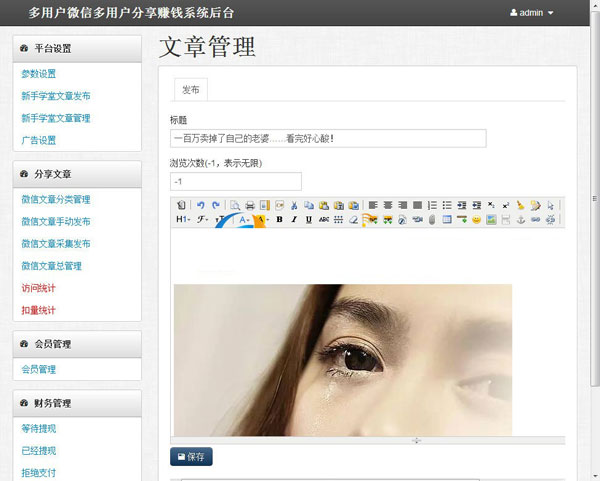Viewport: 600px width, 481px height.
Task: Insert media video icon
Action: [417, 219]
